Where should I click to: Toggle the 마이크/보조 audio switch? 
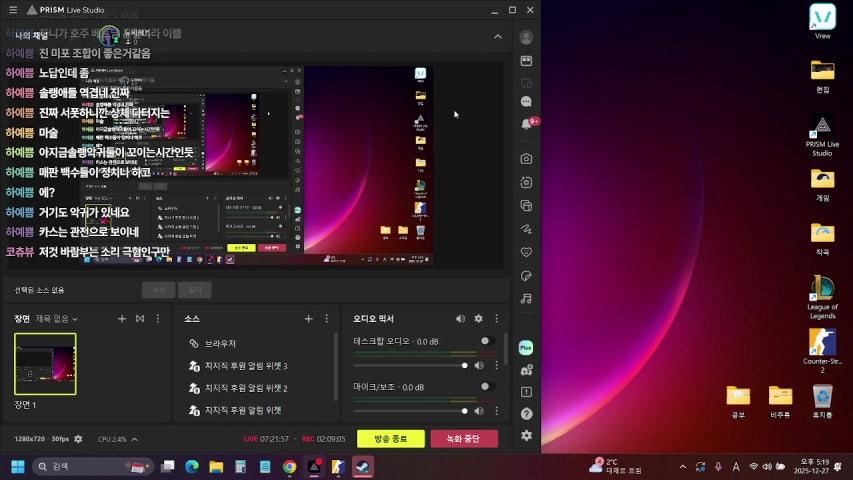click(x=487, y=387)
